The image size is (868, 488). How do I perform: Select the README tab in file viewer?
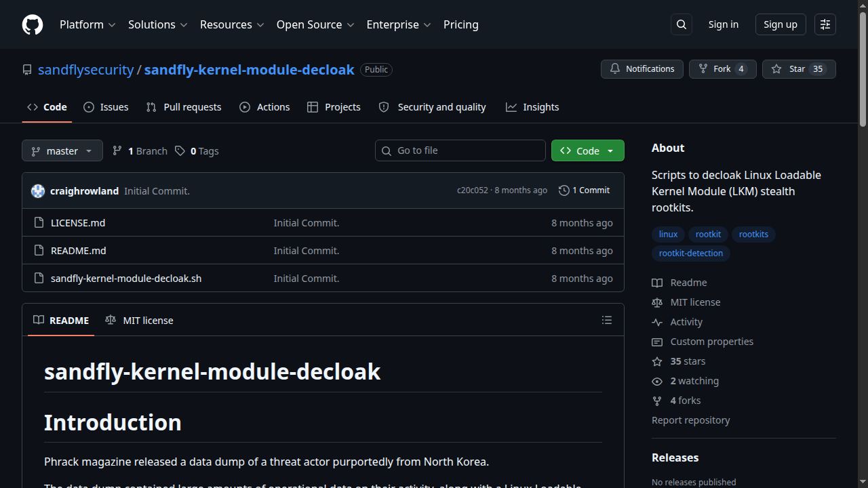pyautogui.click(x=61, y=320)
